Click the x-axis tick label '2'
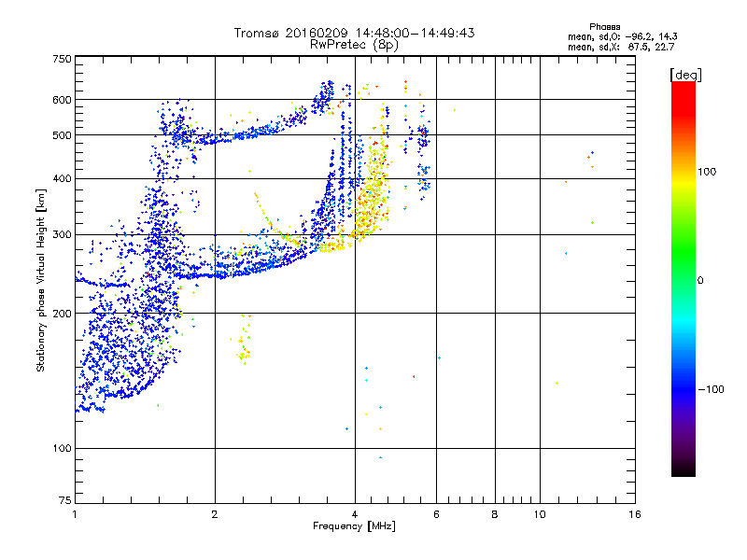 coord(215,514)
